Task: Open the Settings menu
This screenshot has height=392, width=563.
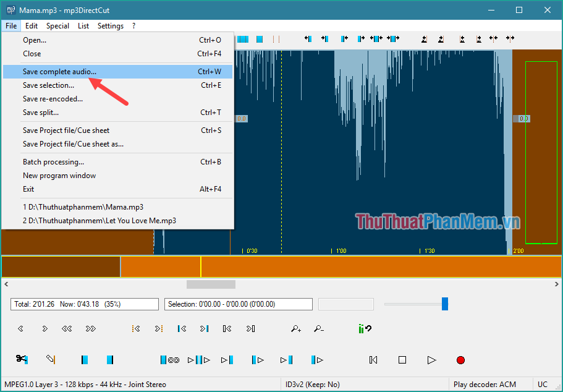Action: coord(110,25)
